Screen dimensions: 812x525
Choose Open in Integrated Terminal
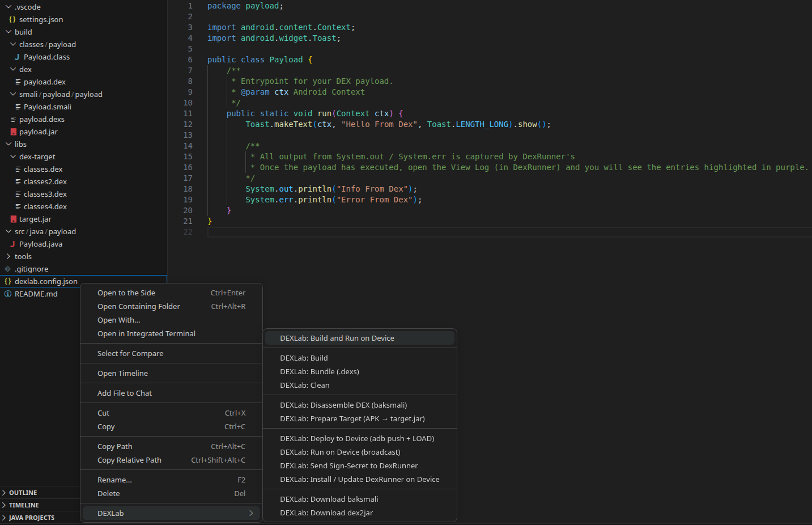tap(171, 333)
